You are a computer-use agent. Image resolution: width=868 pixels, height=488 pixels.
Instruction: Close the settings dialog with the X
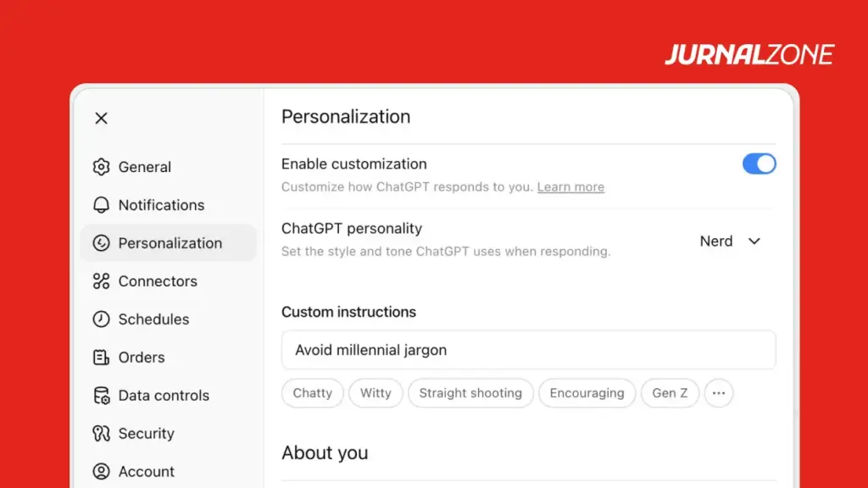coord(102,119)
